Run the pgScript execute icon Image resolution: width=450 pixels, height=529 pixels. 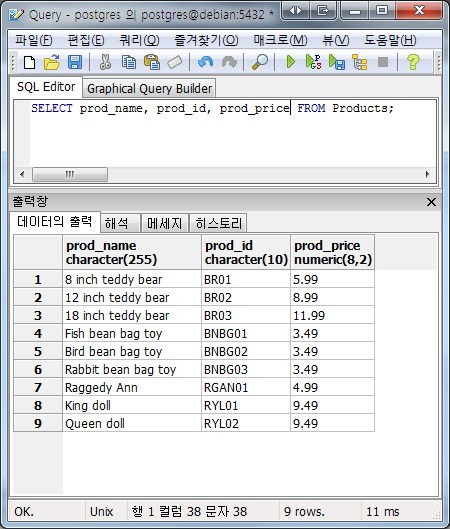[313, 62]
